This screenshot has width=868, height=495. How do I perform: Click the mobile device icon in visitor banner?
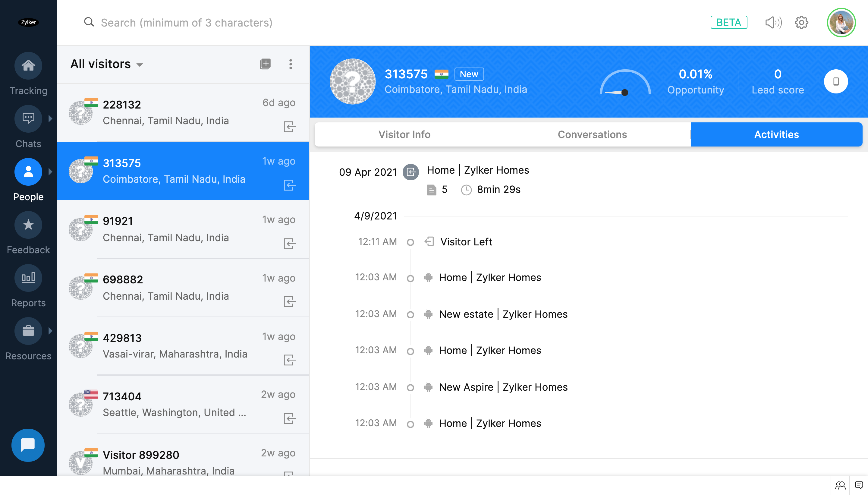point(836,82)
